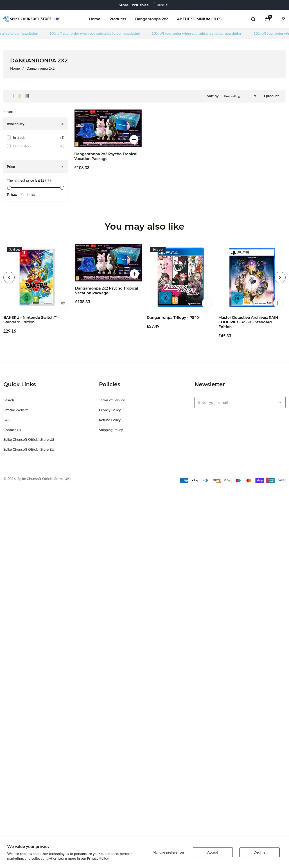Open Master Detective Archives: RAIN CODE Plus title
The height and width of the screenshot is (868, 289).
click(x=248, y=322)
